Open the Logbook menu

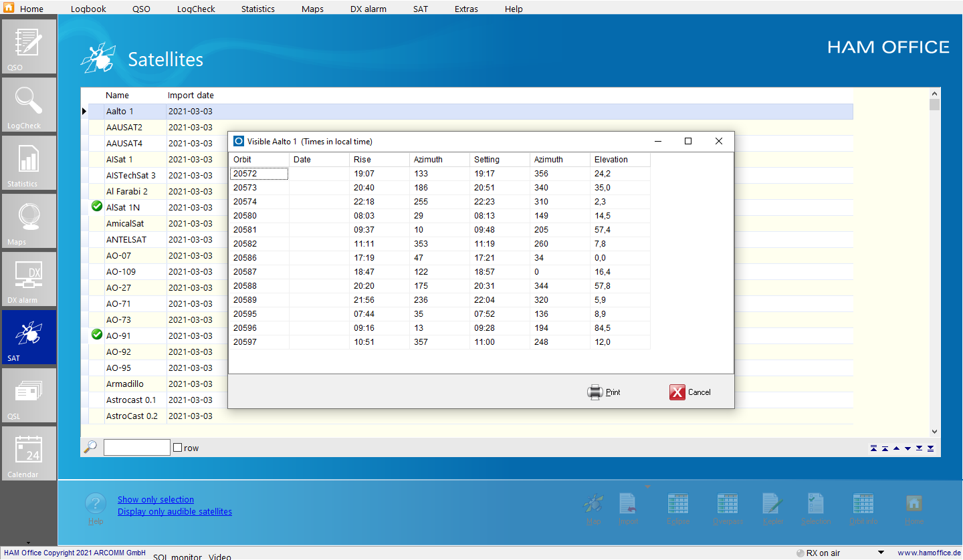pyautogui.click(x=89, y=9)
